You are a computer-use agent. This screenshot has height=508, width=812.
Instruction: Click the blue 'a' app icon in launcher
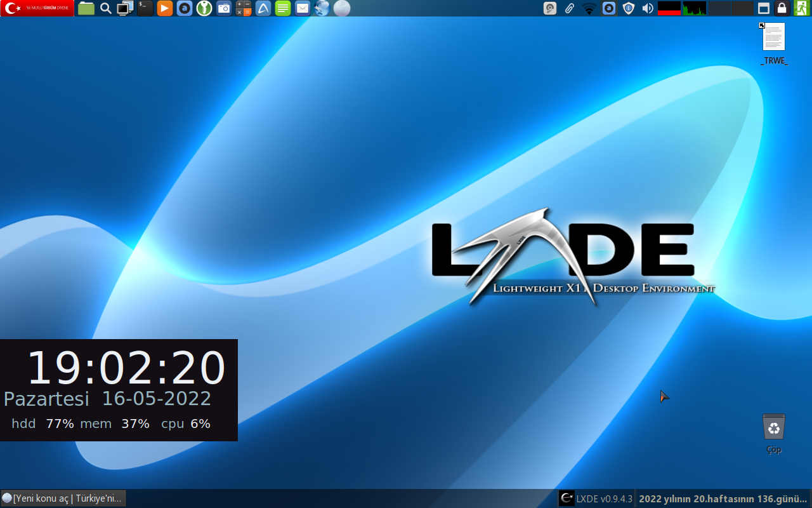click(185, 8)
